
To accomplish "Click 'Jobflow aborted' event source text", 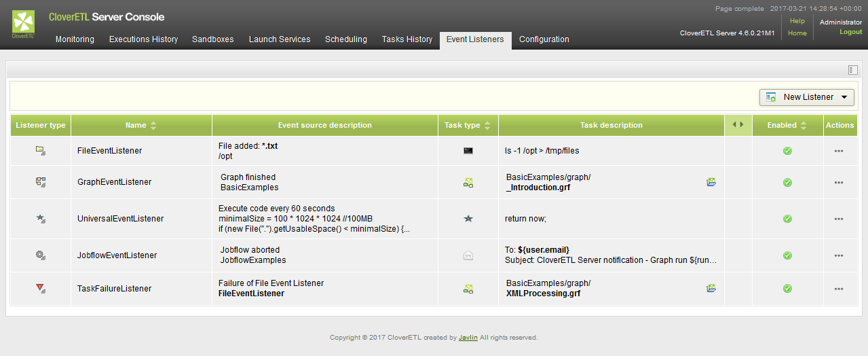I will pyautogui.click(x=250, y=250).
